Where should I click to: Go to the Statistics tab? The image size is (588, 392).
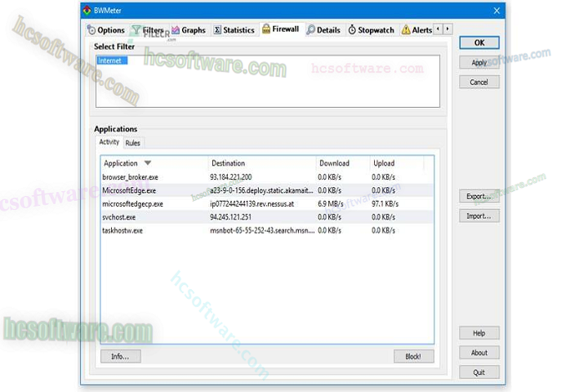tap(234, 30)
